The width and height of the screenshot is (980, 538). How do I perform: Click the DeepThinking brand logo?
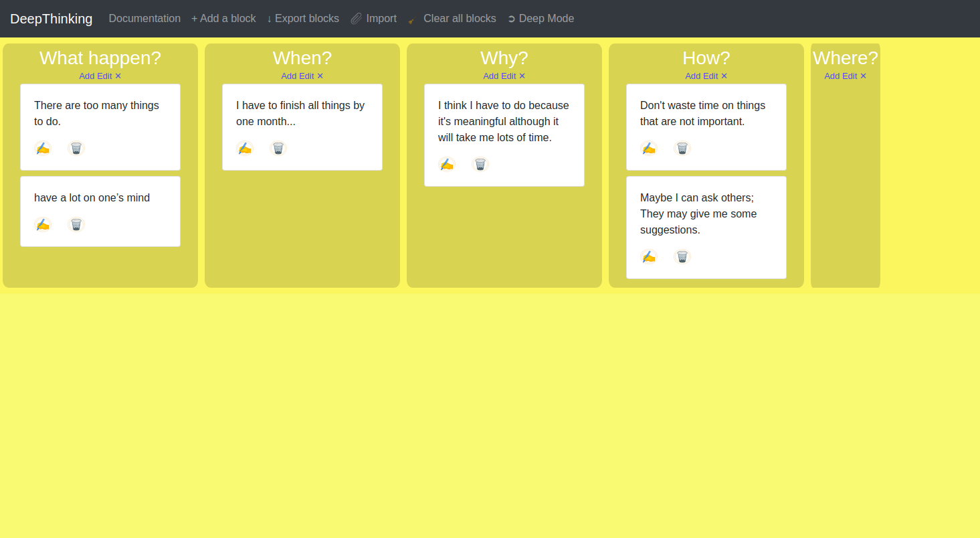(x=52, y=19)
